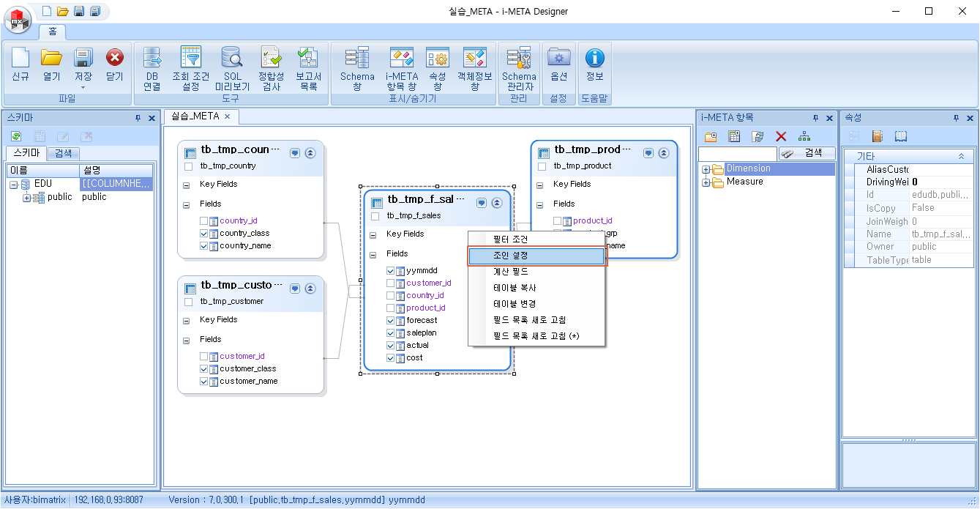Image resolution: width=980 pixels, height=509 pixels.
Task: Expand the Measure folder
Action: click(706, 182)
